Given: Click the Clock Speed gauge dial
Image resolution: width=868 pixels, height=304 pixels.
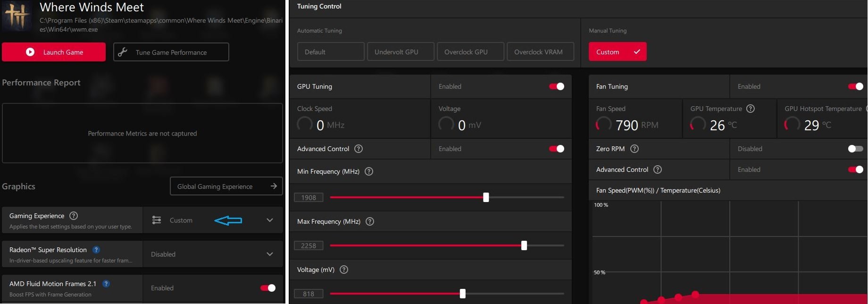Looking at the screenshot, I should [305, 124].
